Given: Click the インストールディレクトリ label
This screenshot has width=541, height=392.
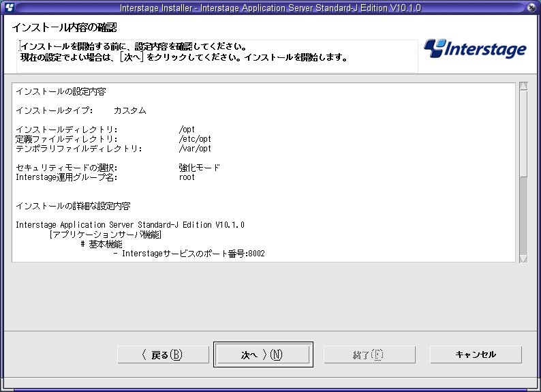Looking at the screenshot, I should pyautogui.click(x=67, y=130).
